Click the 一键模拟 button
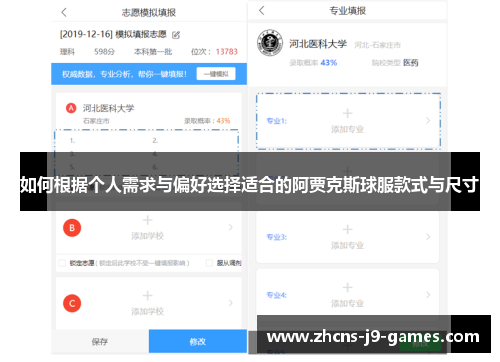500x362 pixels. (x=216, y=74)
